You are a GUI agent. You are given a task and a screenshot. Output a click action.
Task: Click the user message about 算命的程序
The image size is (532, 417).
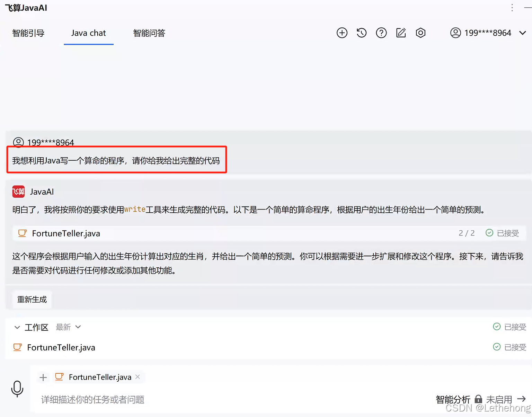coord(116,161)
